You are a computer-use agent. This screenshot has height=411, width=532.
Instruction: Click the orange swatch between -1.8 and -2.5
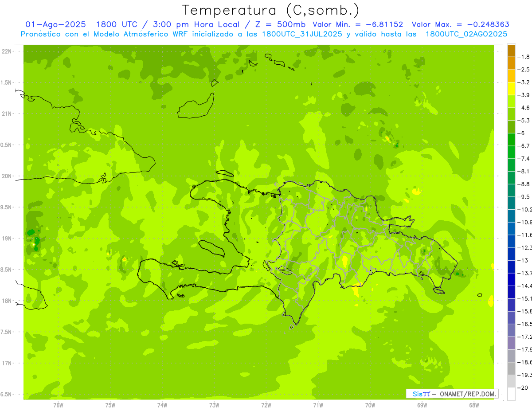click(x=511, y=63)
